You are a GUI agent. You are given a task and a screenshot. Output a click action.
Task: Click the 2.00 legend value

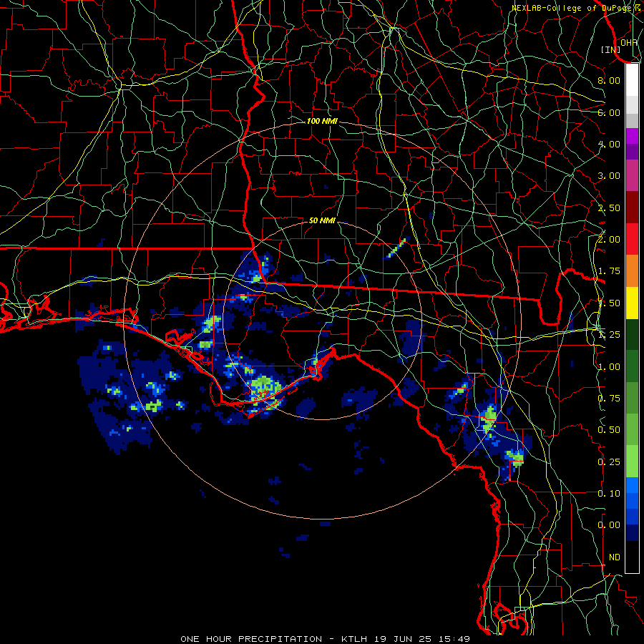tap(609, 240)
